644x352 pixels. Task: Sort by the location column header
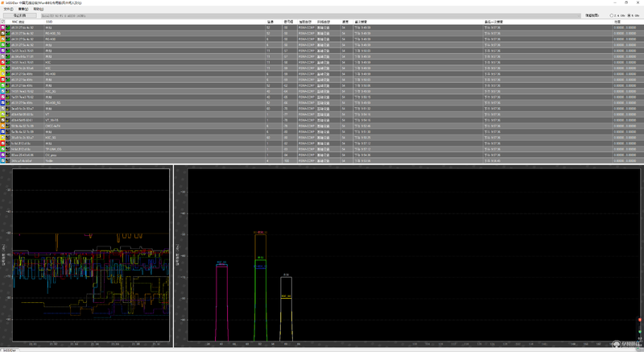[x=617, y=22]
